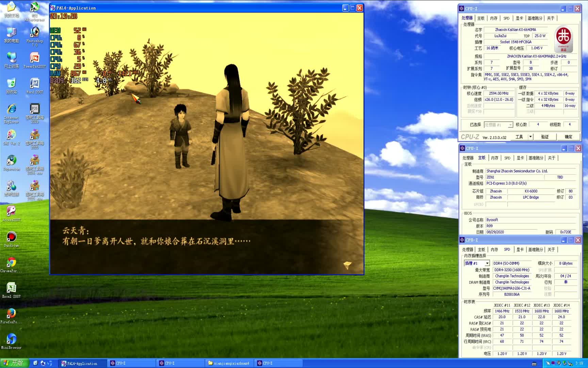Open Bandicam from the desktop
588x368 pixels.
(x=11, y=237)
